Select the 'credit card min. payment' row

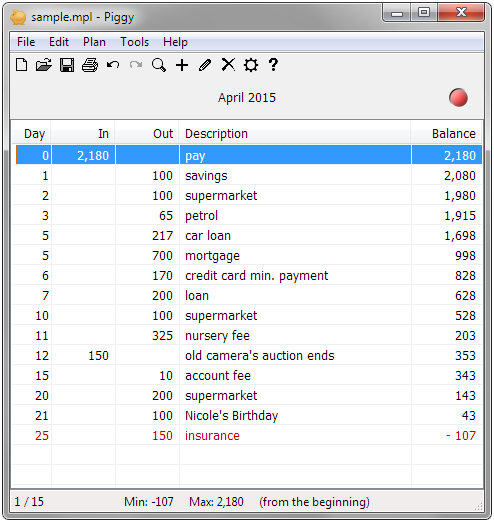(247, 275)
